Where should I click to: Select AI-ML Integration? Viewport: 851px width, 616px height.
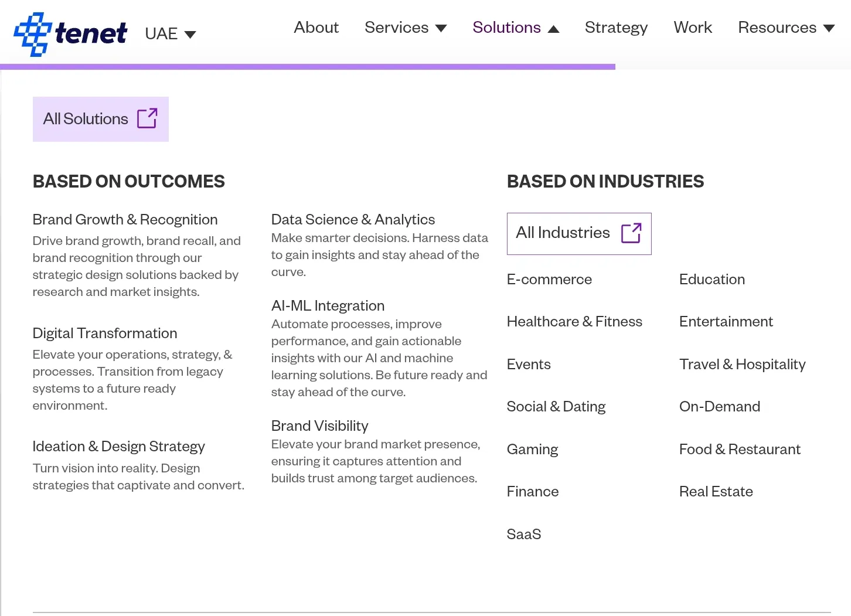[x=328, y=306]
